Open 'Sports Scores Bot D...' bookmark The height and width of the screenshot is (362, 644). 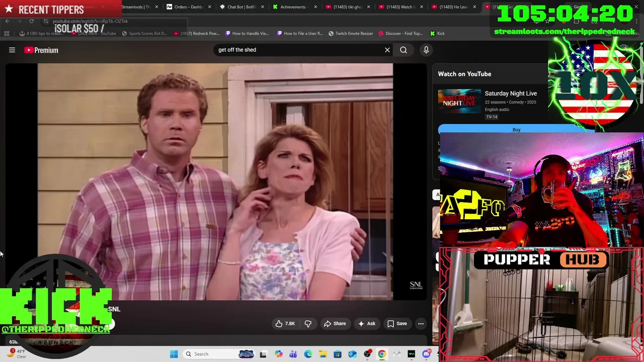point(144,33)
